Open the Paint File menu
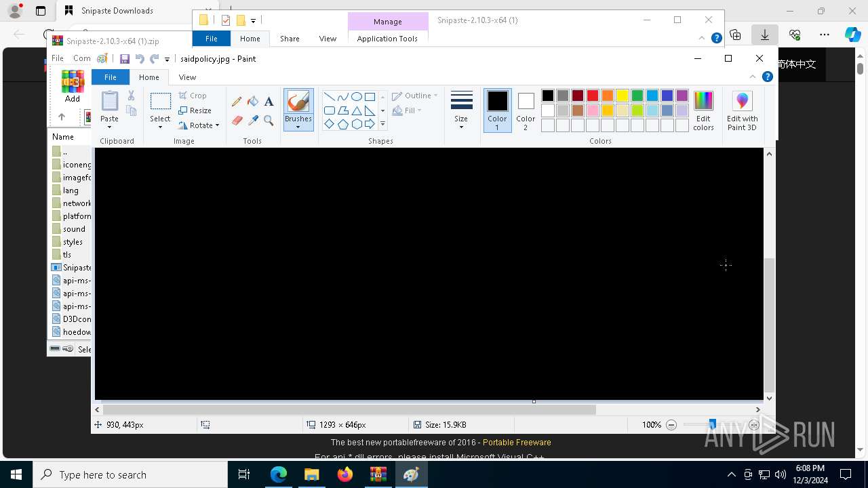Screen dimensions: 868x488 [x=110, y=77]
